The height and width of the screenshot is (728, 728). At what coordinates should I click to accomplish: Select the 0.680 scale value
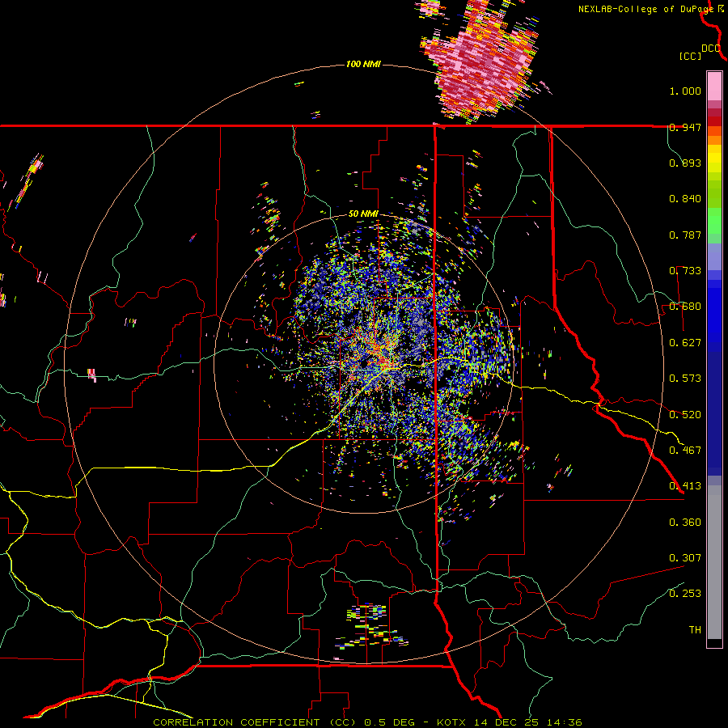(685, 307)
